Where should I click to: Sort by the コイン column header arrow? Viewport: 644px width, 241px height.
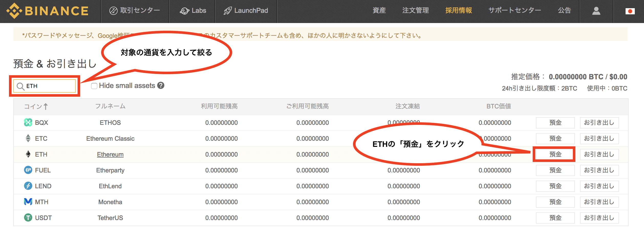click(46, 106)
